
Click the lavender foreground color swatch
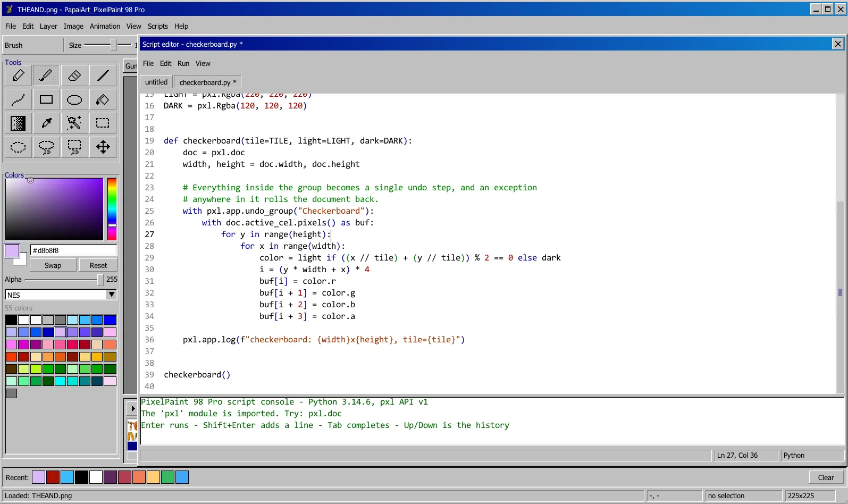[12, 250]
